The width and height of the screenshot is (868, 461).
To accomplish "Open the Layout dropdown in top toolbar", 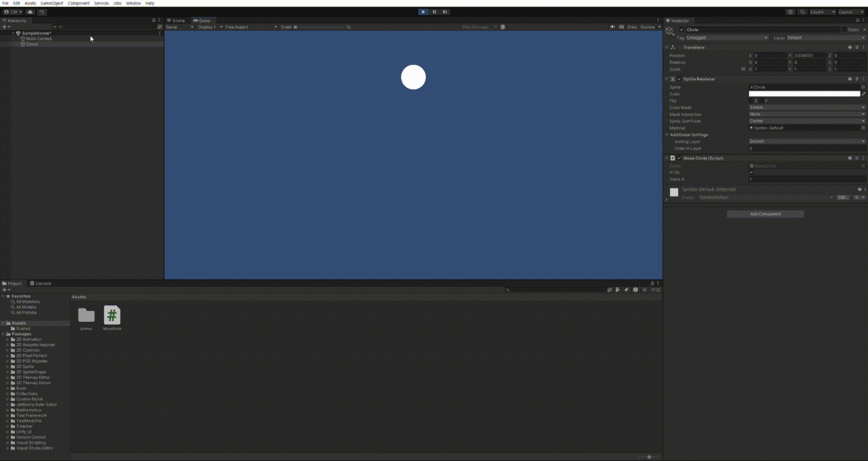I will (851, 11).
